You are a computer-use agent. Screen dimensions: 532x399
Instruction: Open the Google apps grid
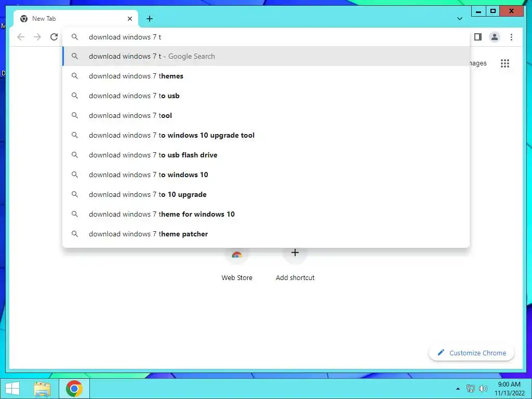click(x=505, y=63)
